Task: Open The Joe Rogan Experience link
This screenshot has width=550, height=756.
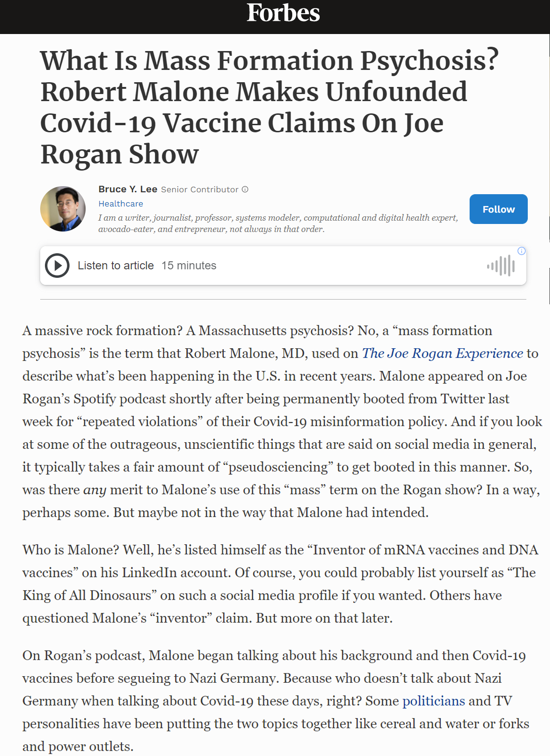Action: [x=442, y=353]
